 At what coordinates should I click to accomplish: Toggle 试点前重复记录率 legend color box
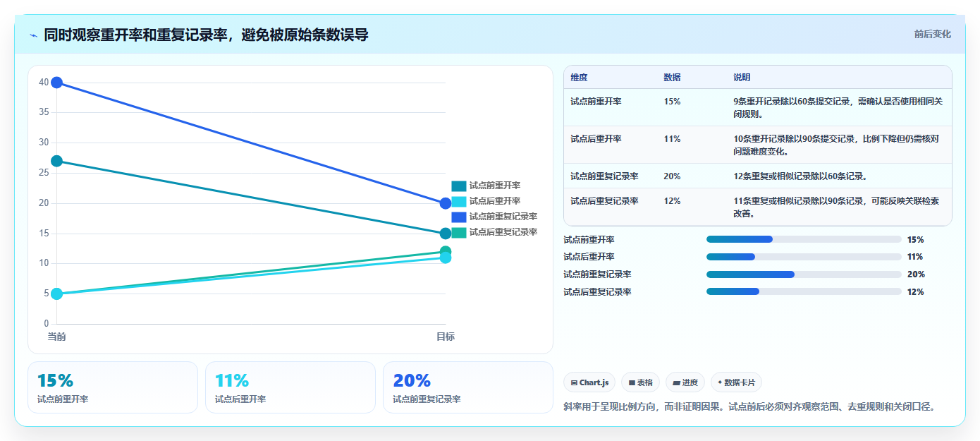459,217
